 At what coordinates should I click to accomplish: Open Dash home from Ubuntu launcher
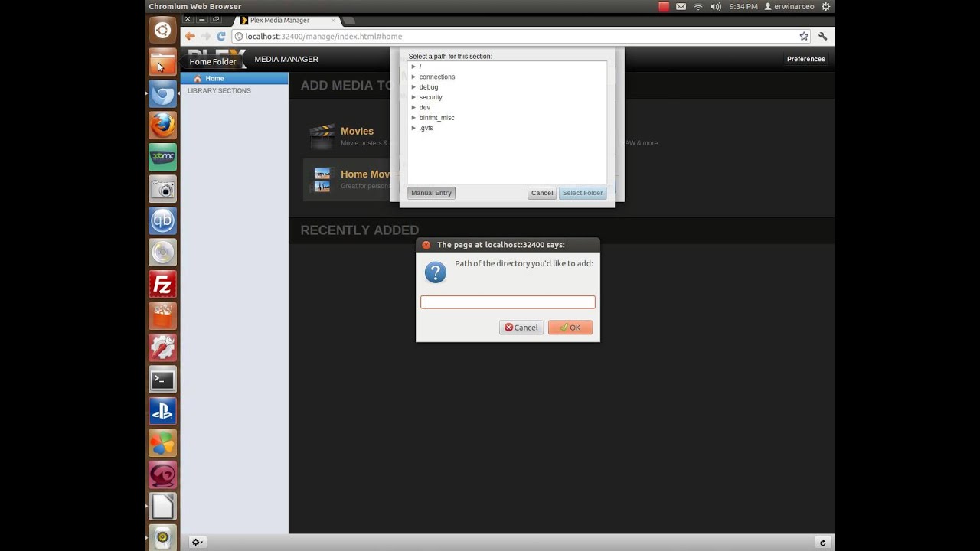point(162,30)
